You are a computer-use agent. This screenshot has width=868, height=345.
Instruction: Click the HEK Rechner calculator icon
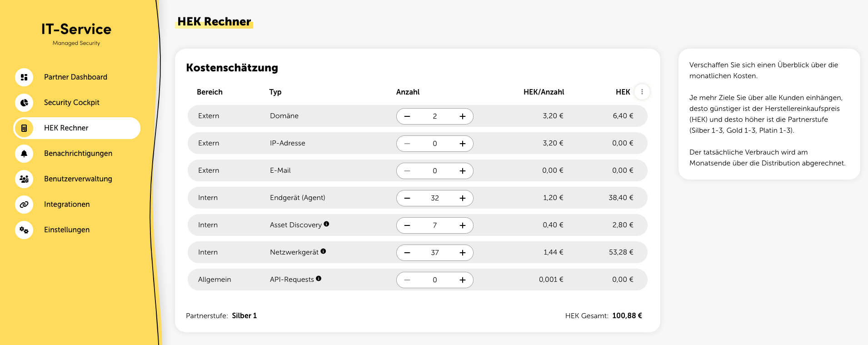pos(24,128)
